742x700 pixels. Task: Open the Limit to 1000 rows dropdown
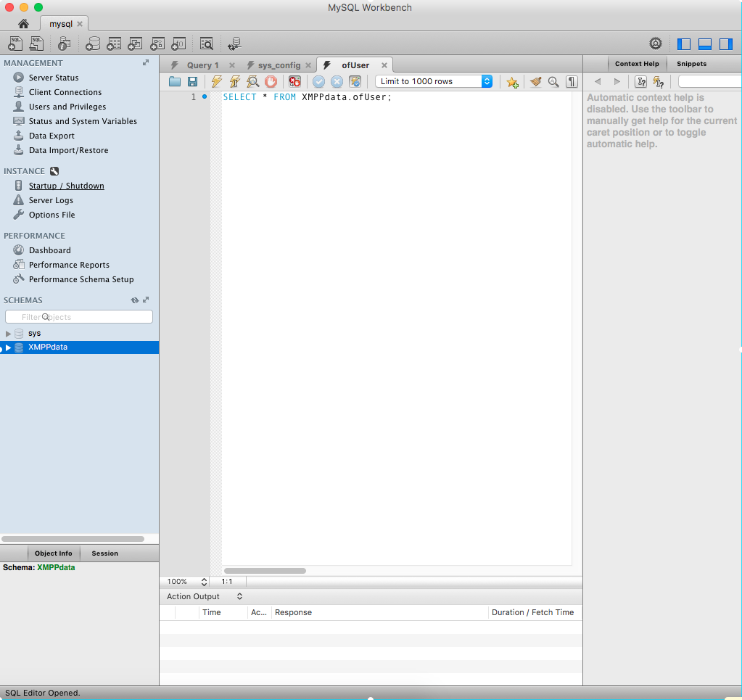[434, 81]
